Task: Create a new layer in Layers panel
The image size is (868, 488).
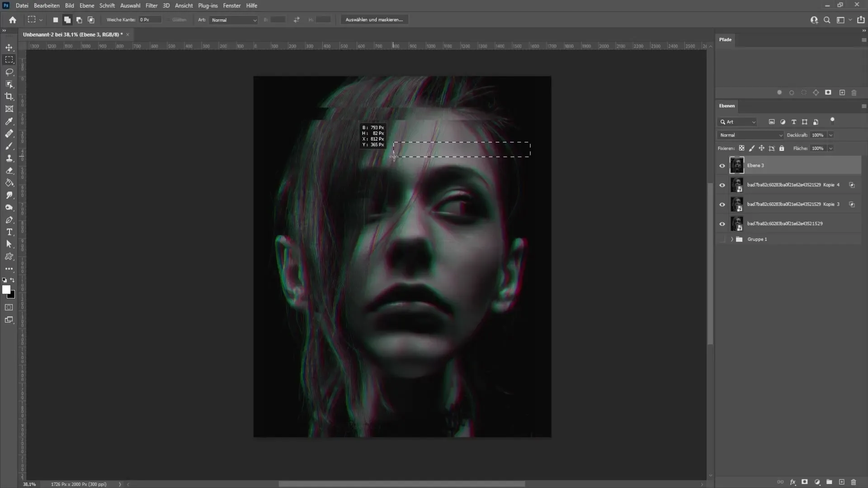Action: 841,482
